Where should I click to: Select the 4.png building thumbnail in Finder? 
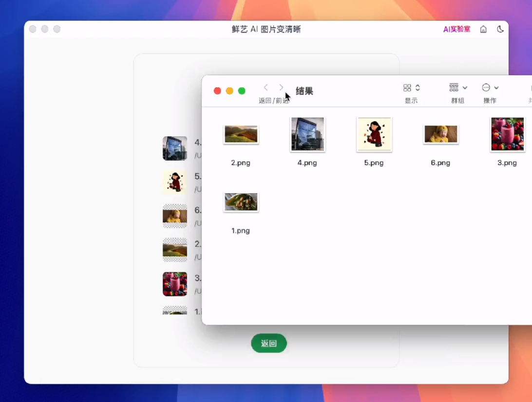[x=307, y=134]
